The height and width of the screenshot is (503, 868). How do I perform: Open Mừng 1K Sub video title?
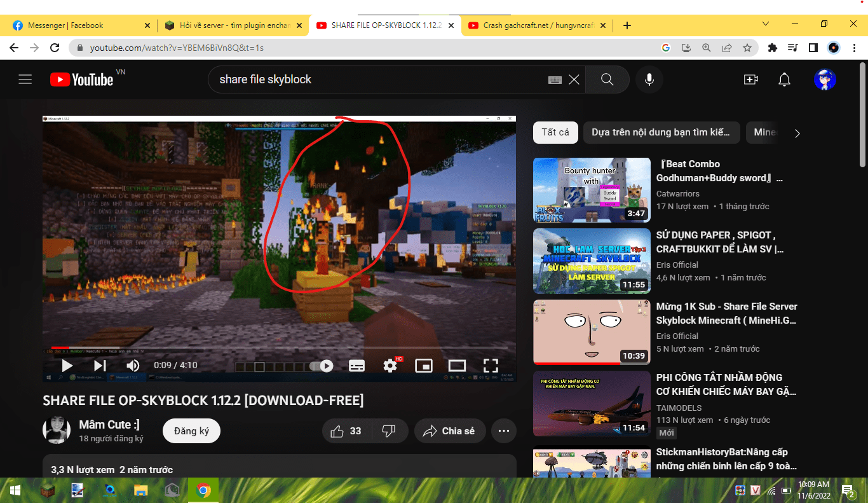[x=726, y=314]
